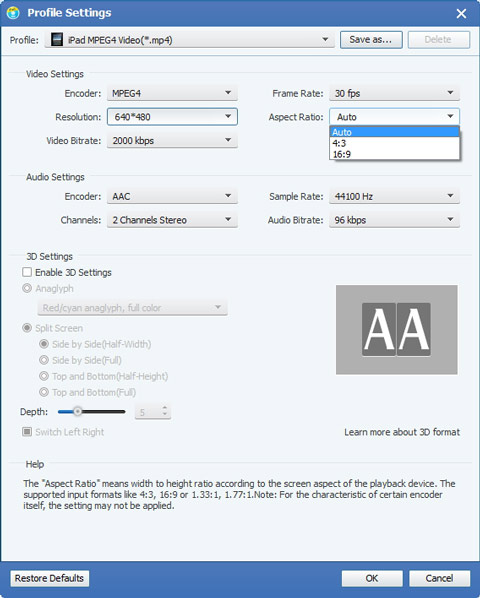Toggle the Switch Left Right checkbox

27,432
